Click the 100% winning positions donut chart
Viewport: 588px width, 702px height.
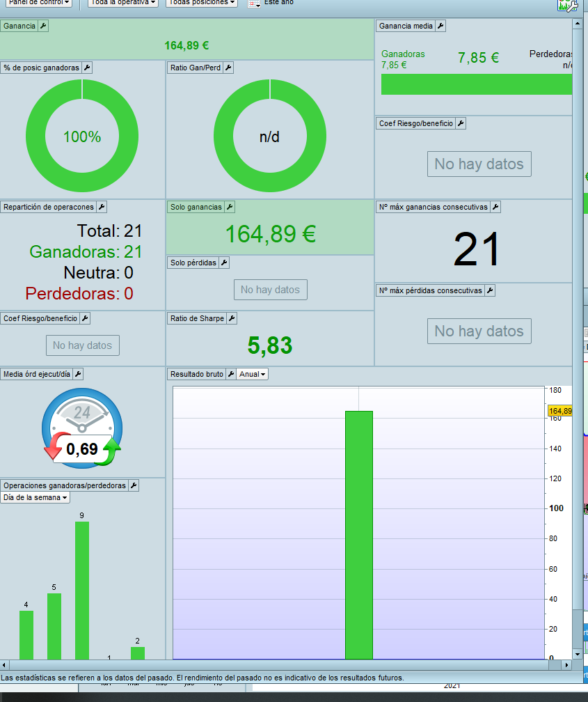[x=82, y=136]
